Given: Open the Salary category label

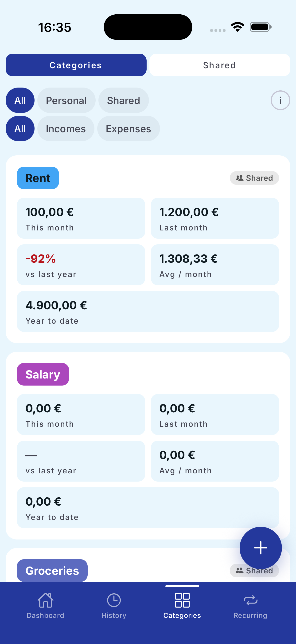Looking at the screenshot, I should (43, 374).
